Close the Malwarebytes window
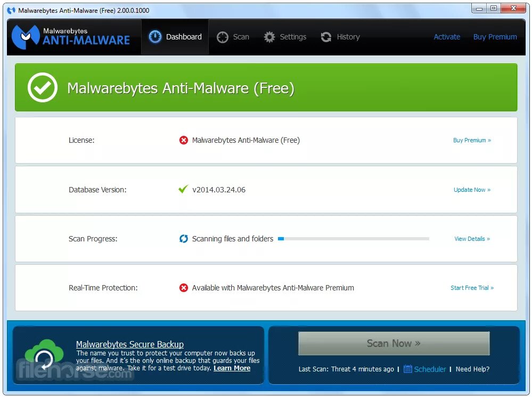Image resolution: width=532 pixels, height=397 pixels. point(513,9)
